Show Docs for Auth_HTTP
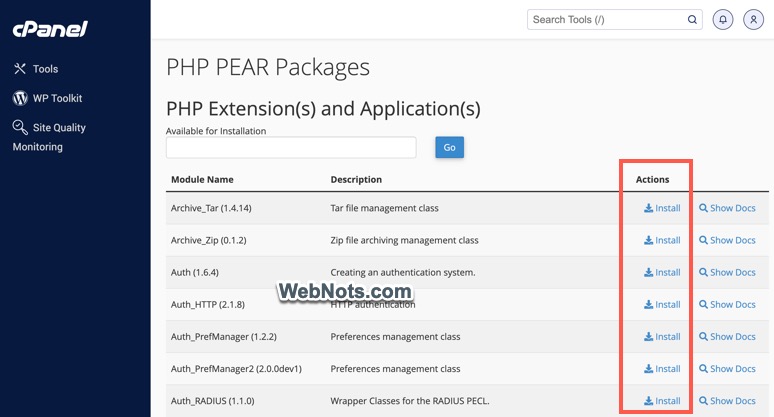This screenshot has height=417, width=774. [x=727, y=304]
